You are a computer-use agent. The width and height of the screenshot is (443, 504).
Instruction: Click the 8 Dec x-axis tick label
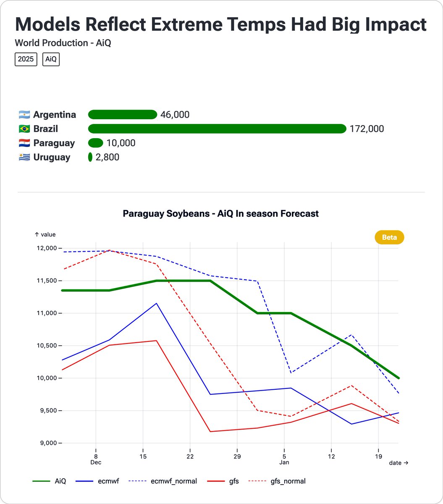pos(96,459)
